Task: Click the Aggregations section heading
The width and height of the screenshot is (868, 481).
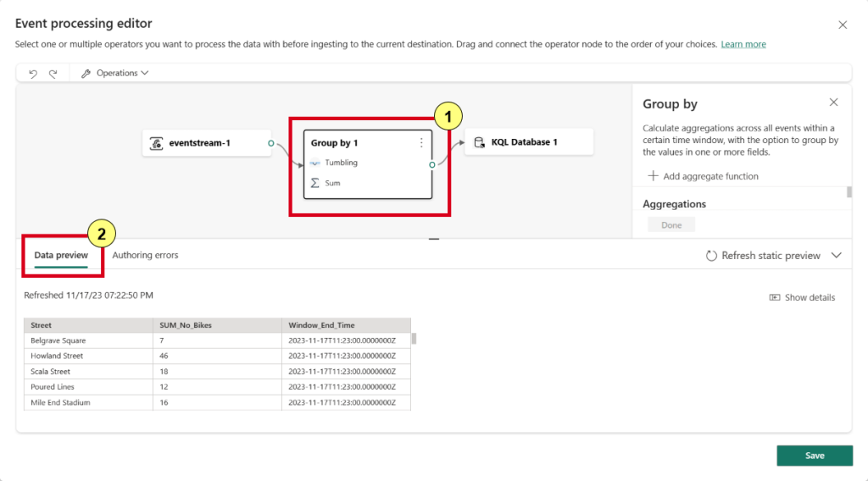Action: [674, 204]
